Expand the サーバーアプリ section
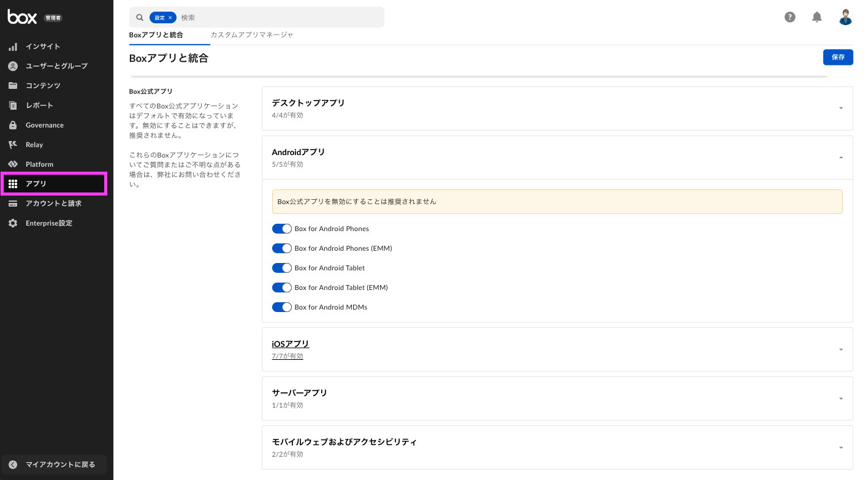 [840, 398]
